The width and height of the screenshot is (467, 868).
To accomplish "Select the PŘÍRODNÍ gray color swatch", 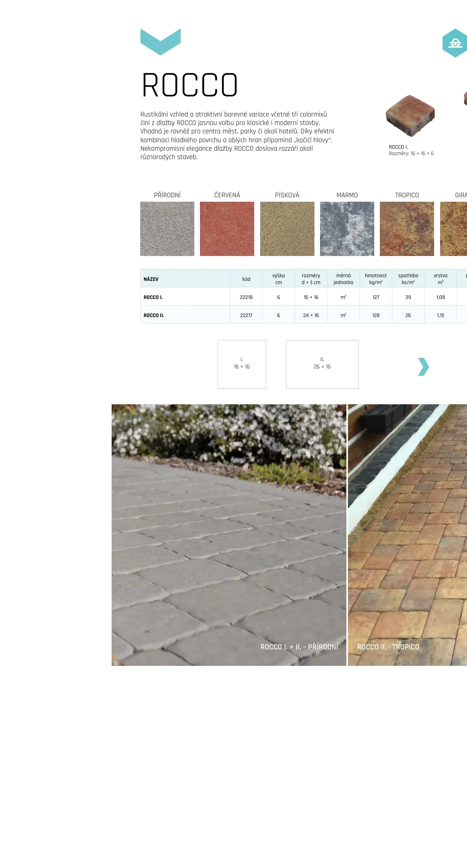I will 167,229.
